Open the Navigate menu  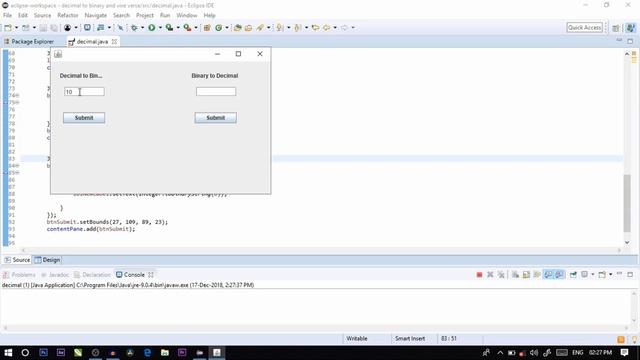pyautogui.click(x=96, y=15)
